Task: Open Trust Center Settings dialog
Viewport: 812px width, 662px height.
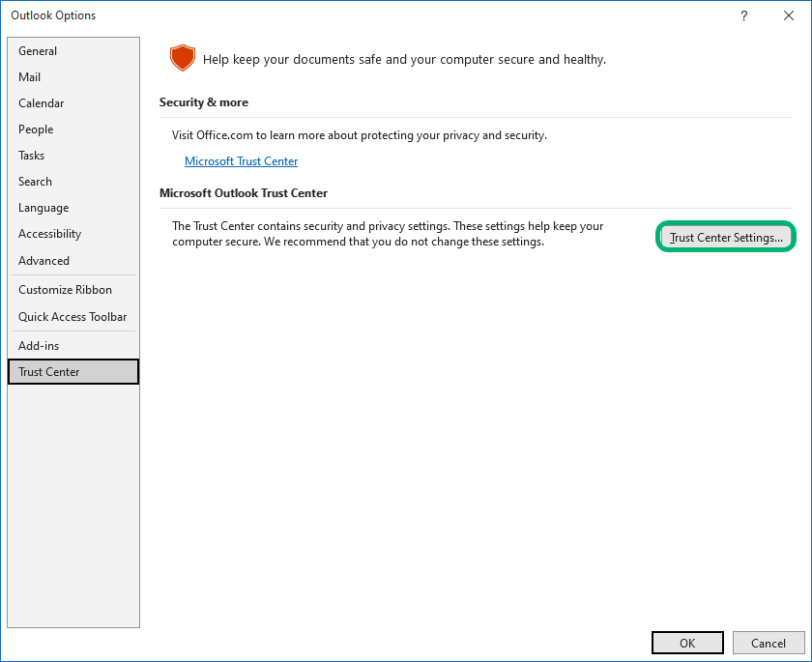Action: point(726,237)
